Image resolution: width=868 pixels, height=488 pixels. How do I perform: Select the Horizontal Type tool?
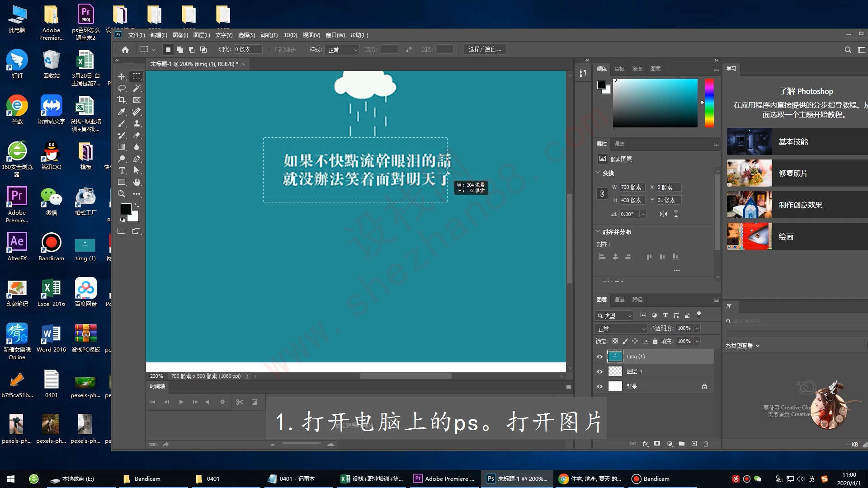click(x=122, y=170)
